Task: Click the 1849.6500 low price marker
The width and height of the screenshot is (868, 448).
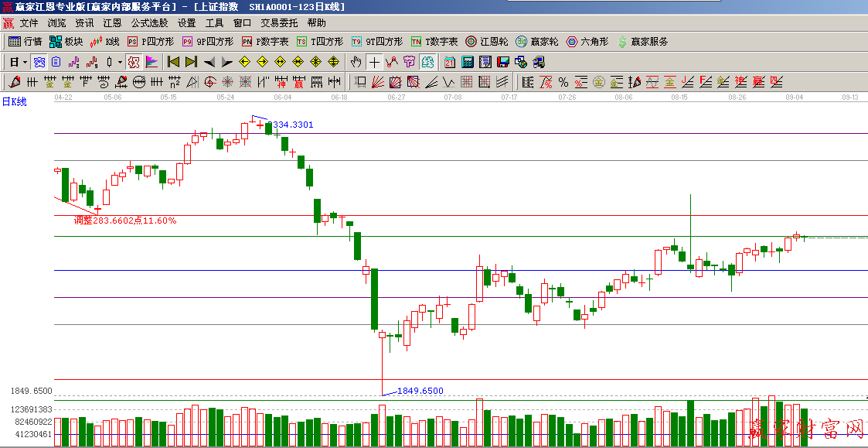Action: tap(420, 391)
